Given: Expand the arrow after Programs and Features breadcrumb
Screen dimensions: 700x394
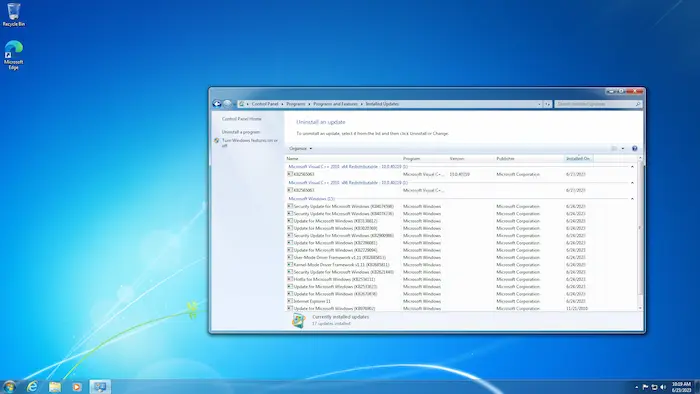Looking at the screenshot, I should (x=362, y=104).
